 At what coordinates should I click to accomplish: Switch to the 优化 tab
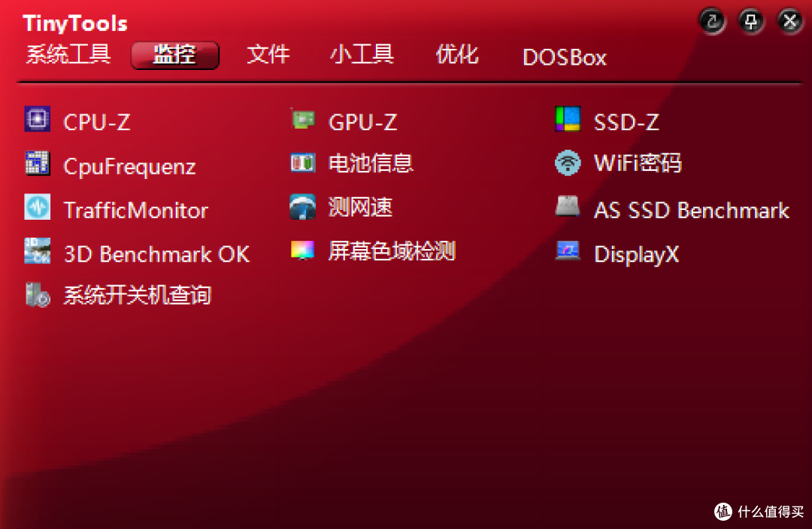pos(457,54)
